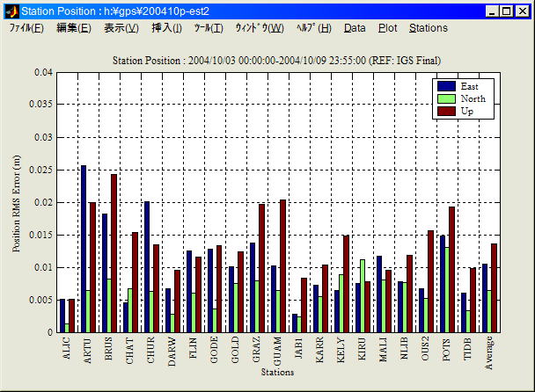The width and height of the screenshot is (535, 392).
Task: Open the Stations menu
Action: coord(428,28)
